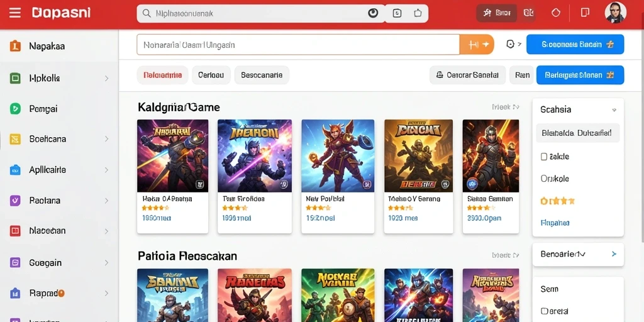Click the purple Raotana sidebar icon
644x322 pixels.
pos(15,201)
